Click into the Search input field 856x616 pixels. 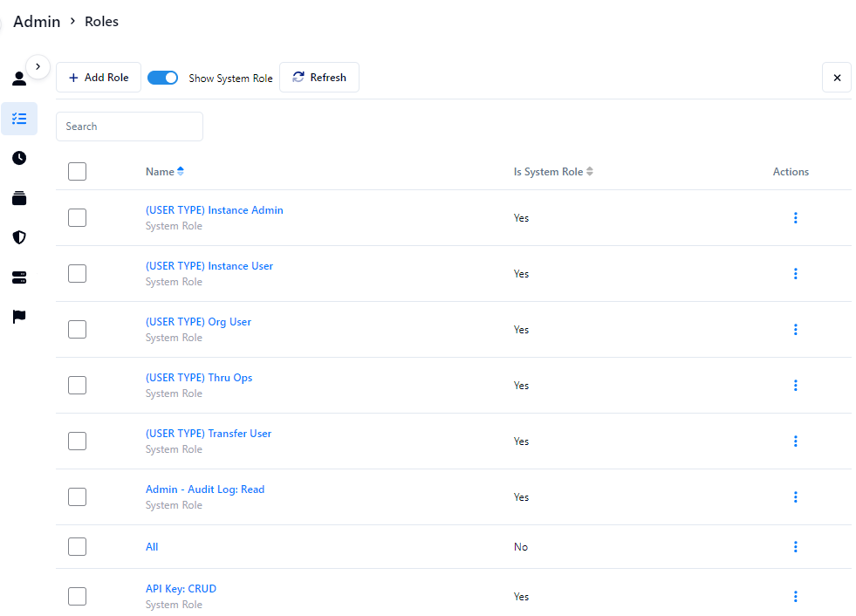click(x=129, y=127)
